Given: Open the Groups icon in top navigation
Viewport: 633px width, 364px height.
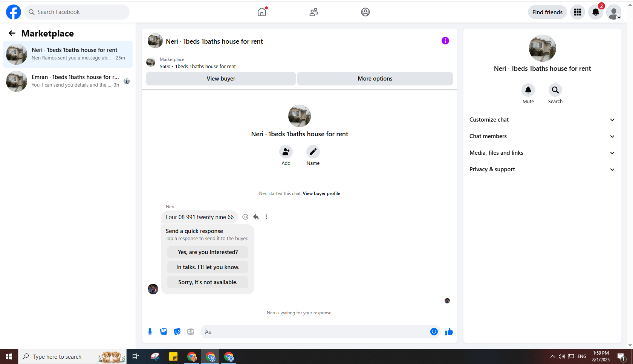Looking at the screenshot, I should 365,12.
